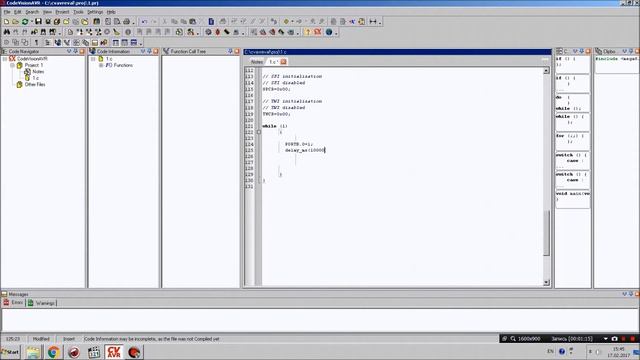This screenshot has width=640, height=360.
Task: Switch to the Errors messages tab
Action: point(13,303)
